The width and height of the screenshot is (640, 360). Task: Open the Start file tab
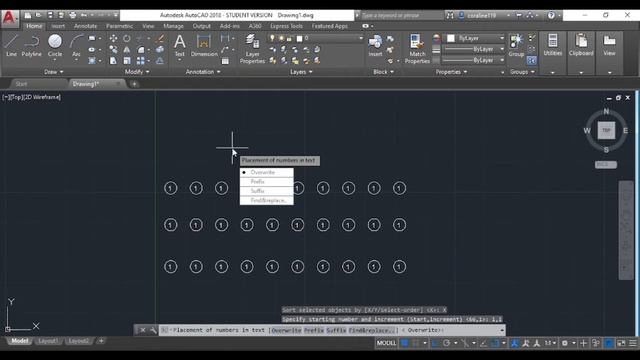(21, 84)
